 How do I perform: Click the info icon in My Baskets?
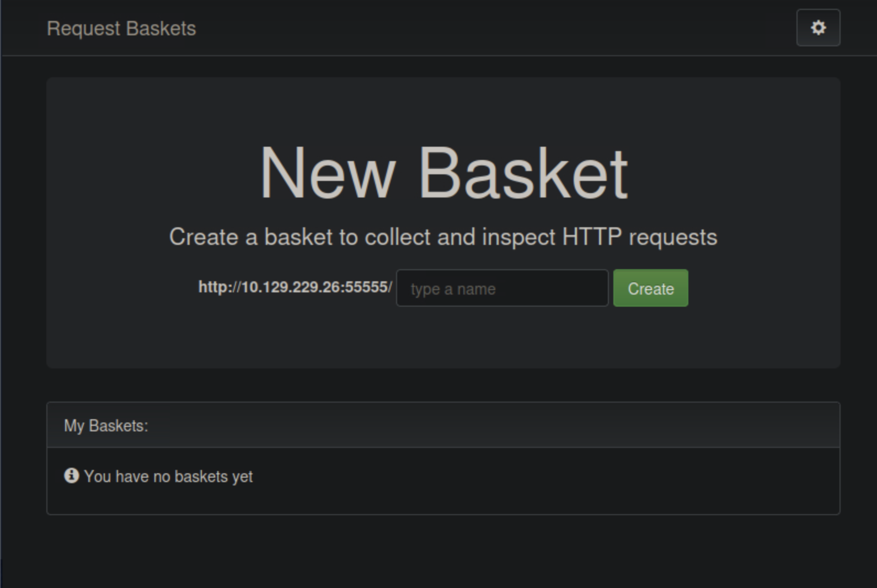point(71,475)
